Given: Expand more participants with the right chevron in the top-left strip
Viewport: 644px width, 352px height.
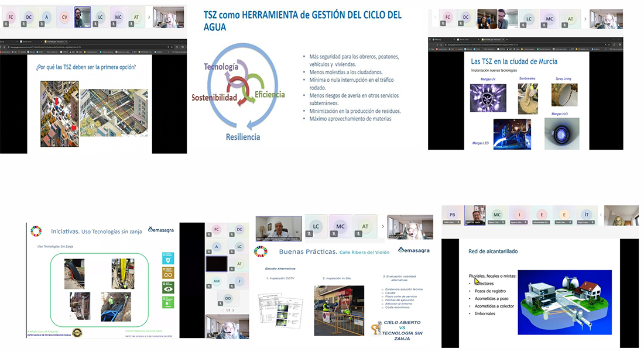Looking at the screenshot, I should [x=149, y=17].
